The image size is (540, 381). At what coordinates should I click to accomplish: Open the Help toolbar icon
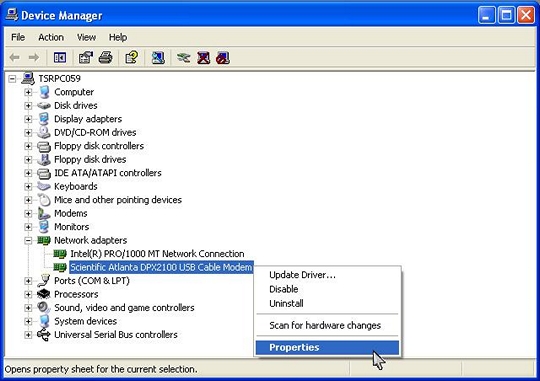click(132, 58)
